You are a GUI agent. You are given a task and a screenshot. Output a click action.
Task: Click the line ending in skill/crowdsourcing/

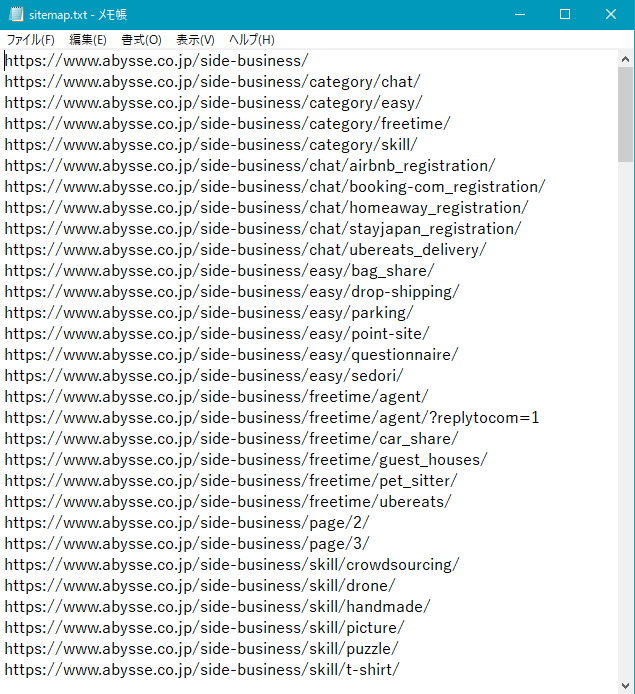pyautogui.click(x=232, y=565)
